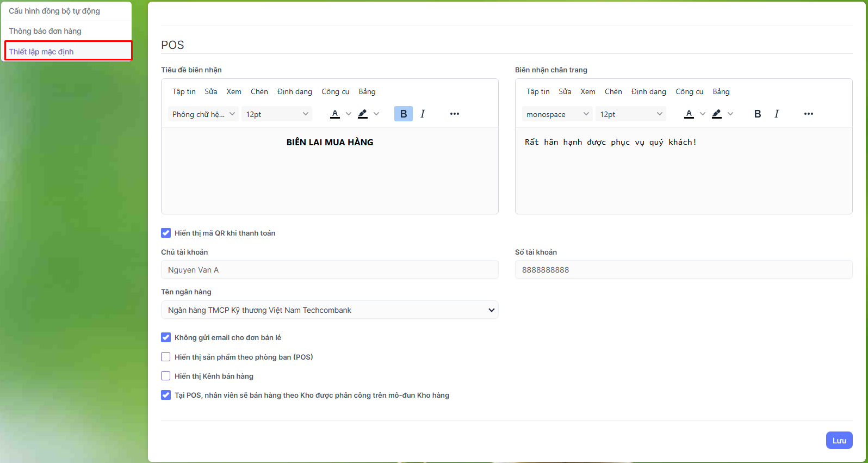Enable 'Hiển thị Kênh bán hàng' checkbox
Viewport: 868px width, 463px height.
point(166,376)
